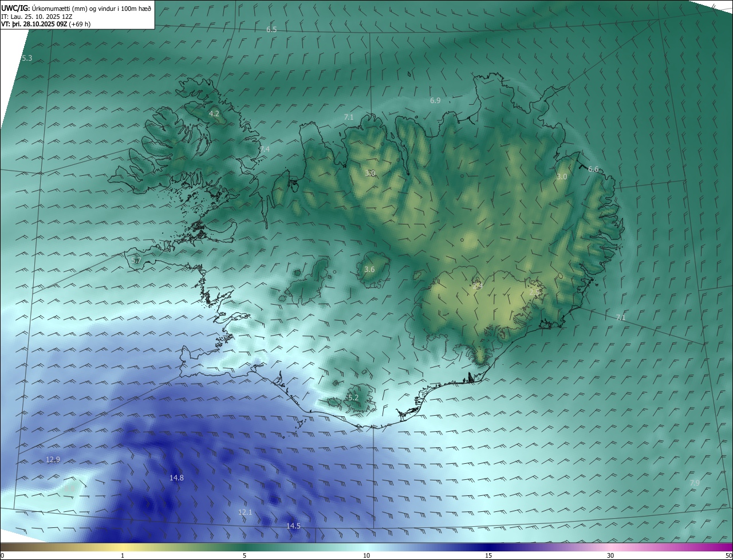Screen dimensions: 733x560
Task: Click the color scale tick labeled 0
Action: point(2,555)
